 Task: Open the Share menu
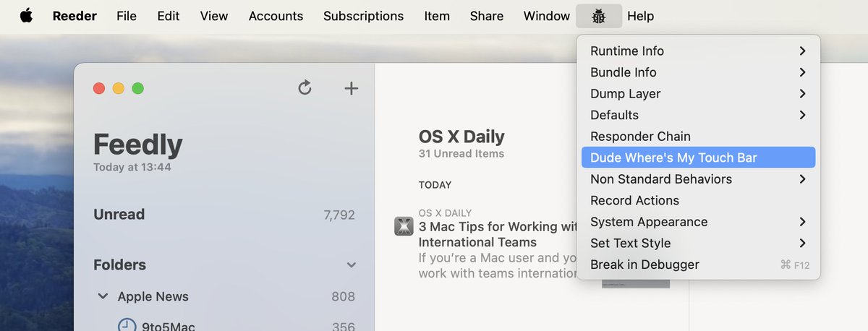(487, 16)
